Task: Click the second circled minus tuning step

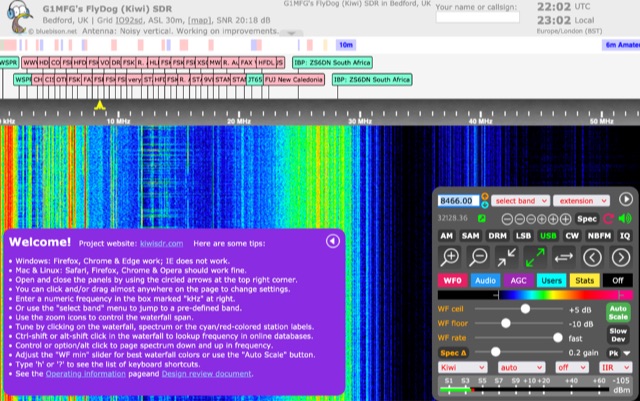Action: [x=519, y=219]
